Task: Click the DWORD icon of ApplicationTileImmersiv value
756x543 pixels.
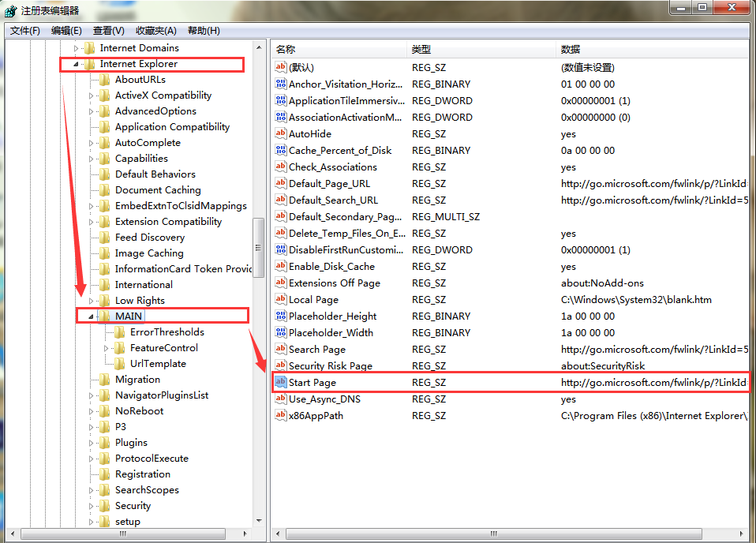Action: [281, 100]
